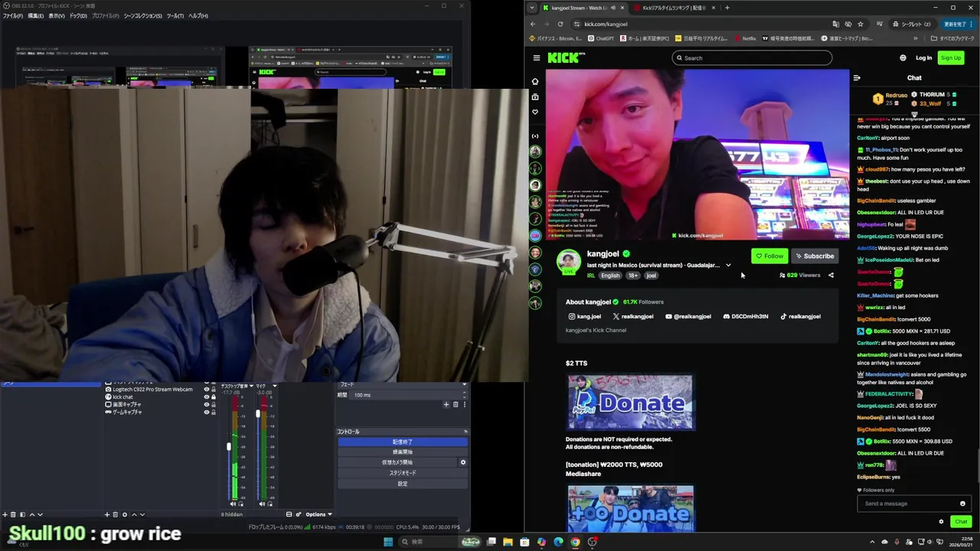
Task: Click Log In on Kick
Action: click(x=923, y=58)
